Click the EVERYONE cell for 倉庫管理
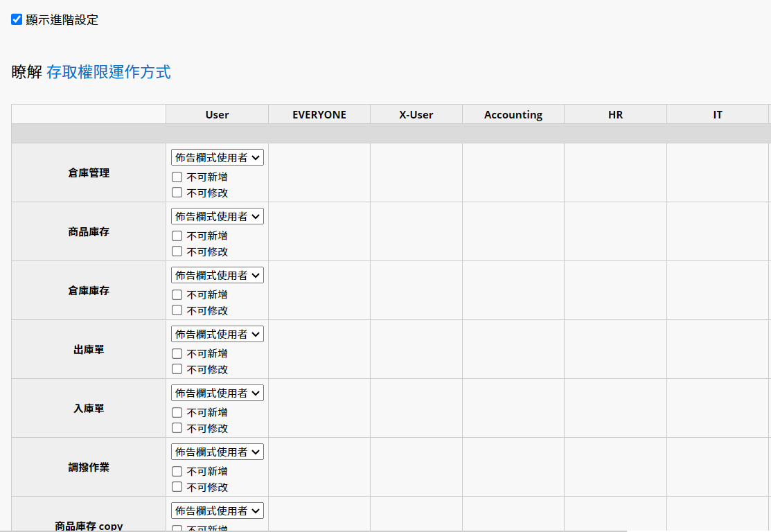This screenshot has height=532, width=771. (x=319, y=172)
